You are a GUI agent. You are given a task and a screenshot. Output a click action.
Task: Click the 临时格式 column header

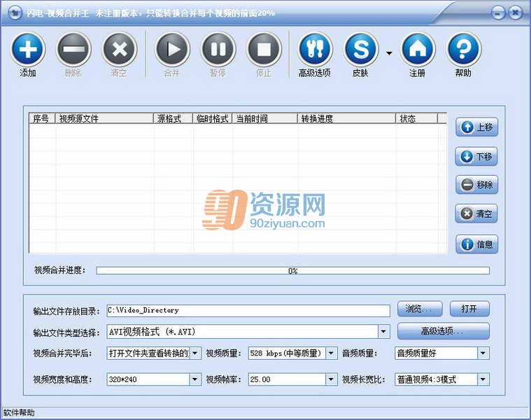[x=213, y=118]
